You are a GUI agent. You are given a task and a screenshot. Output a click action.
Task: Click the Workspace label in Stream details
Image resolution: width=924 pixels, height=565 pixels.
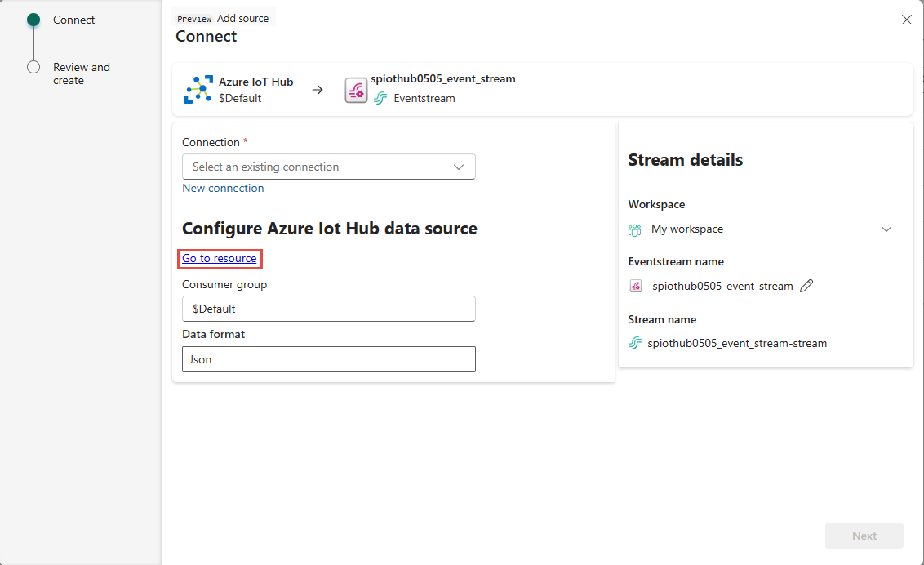tap(656, 204)
